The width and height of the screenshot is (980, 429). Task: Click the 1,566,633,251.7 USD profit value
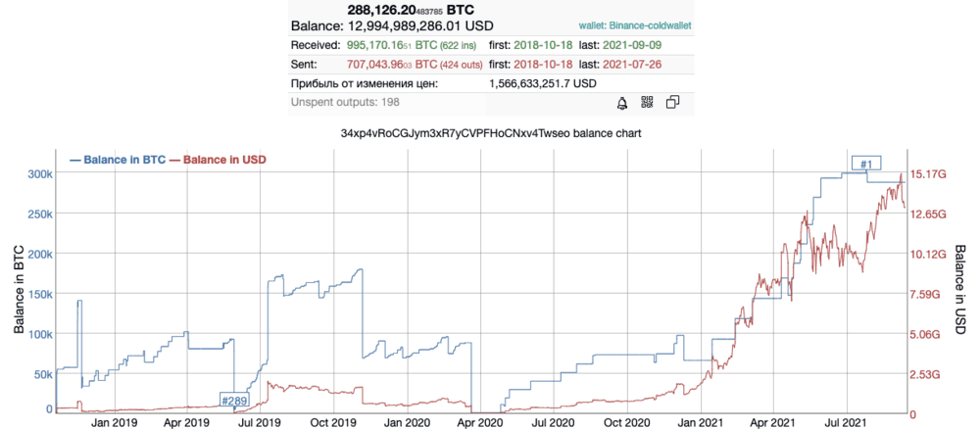pos(543,83)
